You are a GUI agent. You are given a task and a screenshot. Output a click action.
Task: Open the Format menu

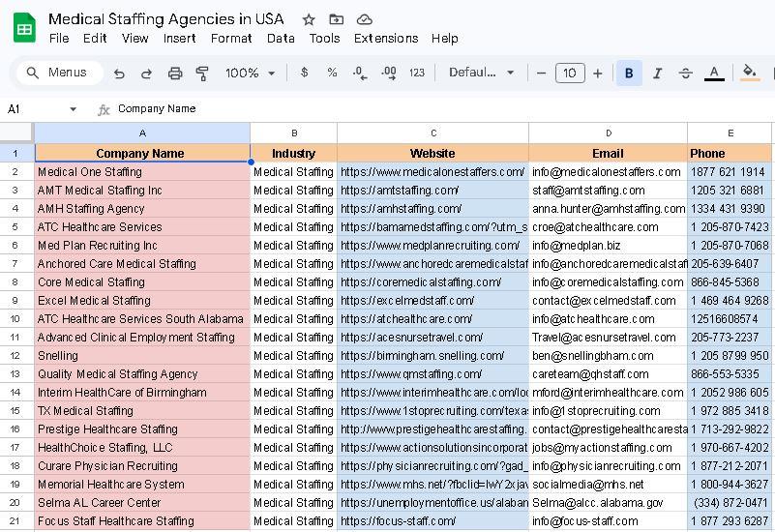231,39
